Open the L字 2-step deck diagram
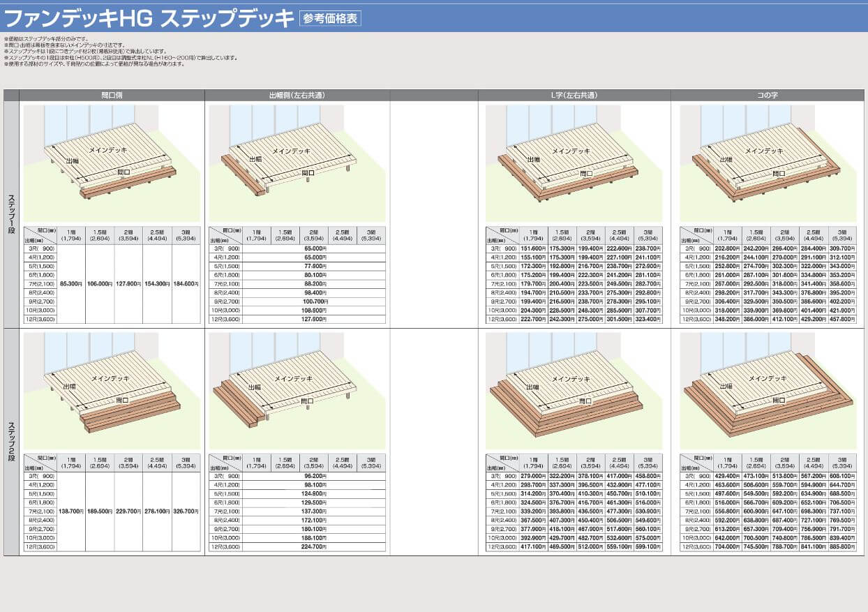The width and height of the screenshot is (868, 612). coord(574,391)
